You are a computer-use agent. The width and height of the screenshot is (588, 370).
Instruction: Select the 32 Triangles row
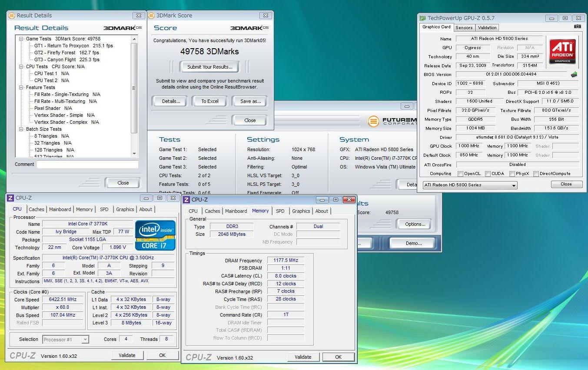pyautogui.click(x=53, y=143)
